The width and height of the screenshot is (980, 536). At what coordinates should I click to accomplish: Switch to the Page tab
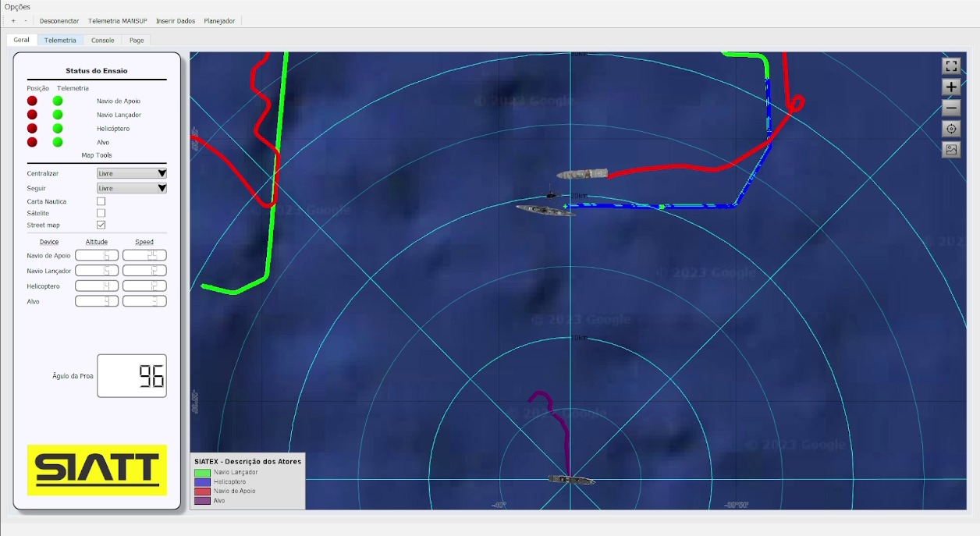[137, 40]
